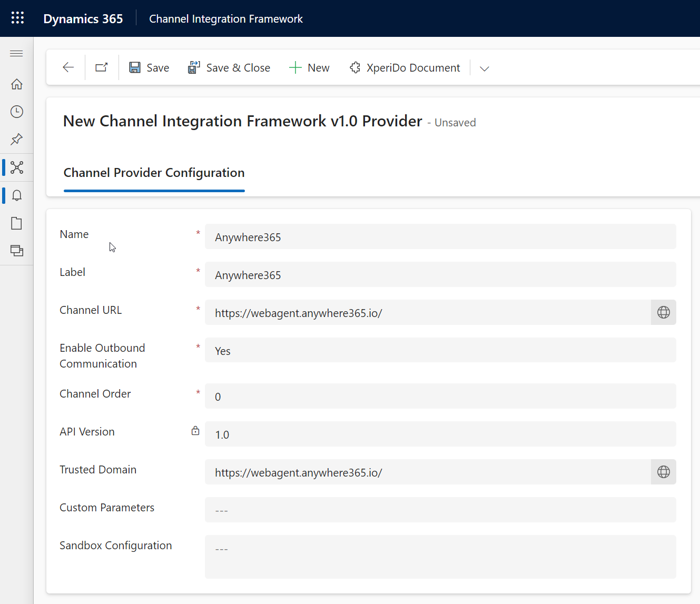Screen dimensions: 700x604
Task: Click the Trusted Domain label
Action: 98,470
